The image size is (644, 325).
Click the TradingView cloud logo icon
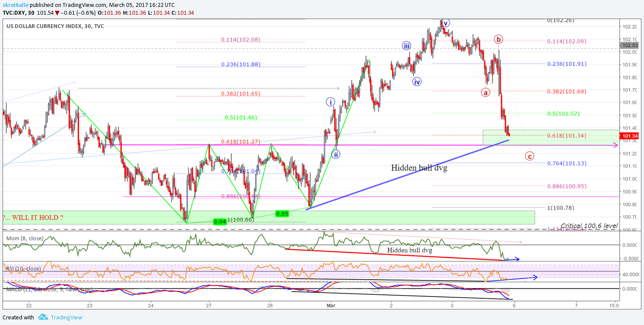pos(43,317)
